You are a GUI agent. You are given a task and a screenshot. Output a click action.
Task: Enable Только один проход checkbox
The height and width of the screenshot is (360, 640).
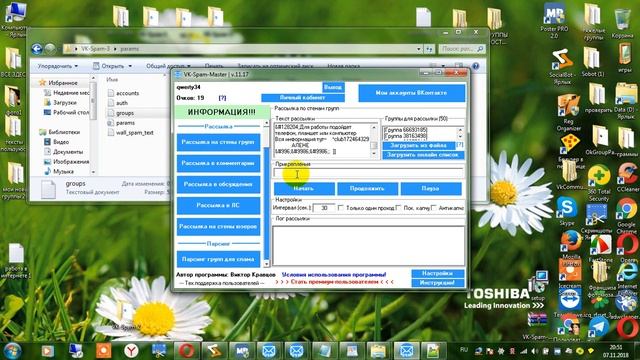coord(341,208)
